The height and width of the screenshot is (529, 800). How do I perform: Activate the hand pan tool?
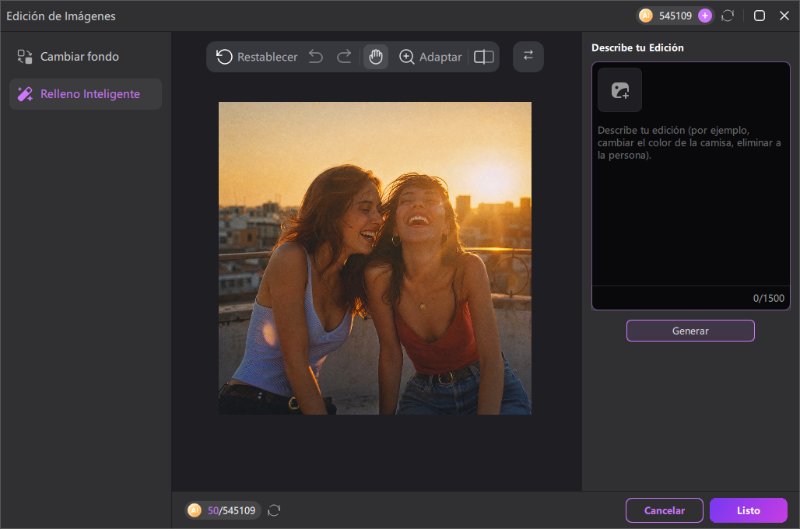pos(376,57)
